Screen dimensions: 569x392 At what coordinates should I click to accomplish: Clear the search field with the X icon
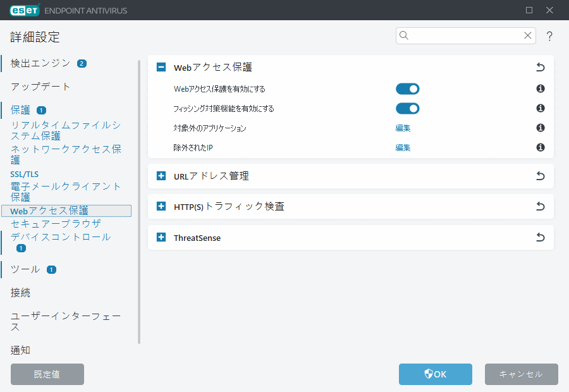527,36
